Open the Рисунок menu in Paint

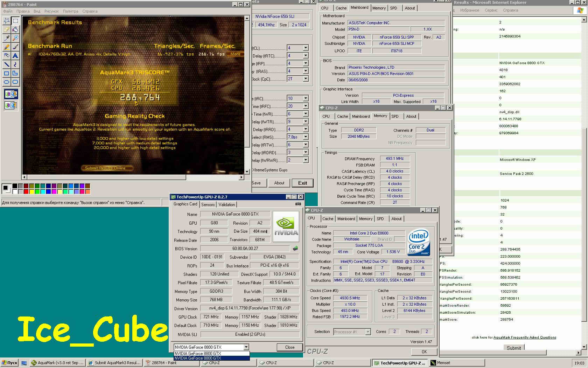[x=51, y=11]
